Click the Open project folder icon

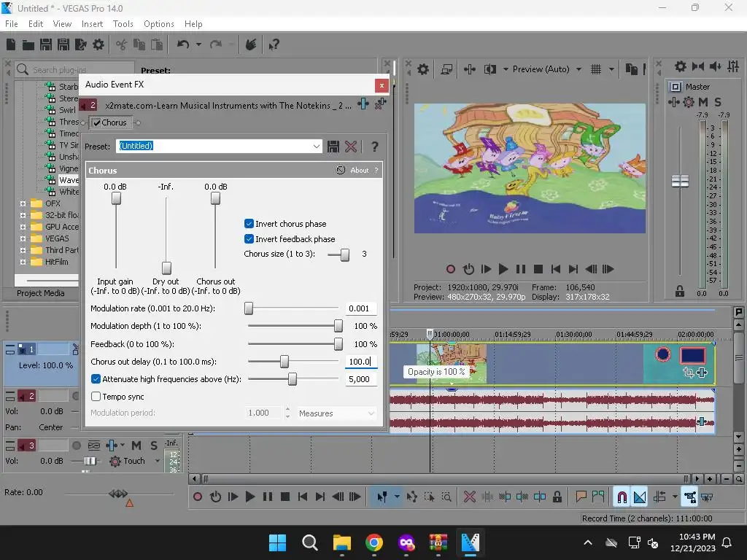(28, 44)
